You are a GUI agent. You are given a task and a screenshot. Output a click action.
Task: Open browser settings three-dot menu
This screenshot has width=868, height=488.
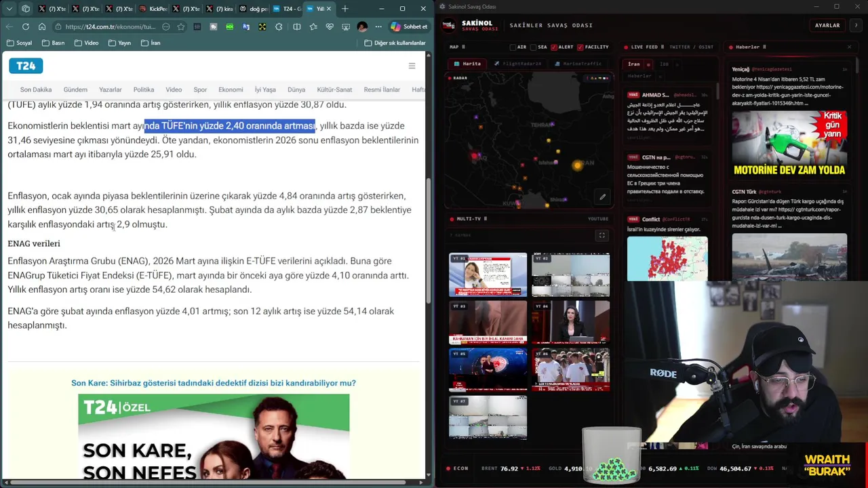coord(378,26)
